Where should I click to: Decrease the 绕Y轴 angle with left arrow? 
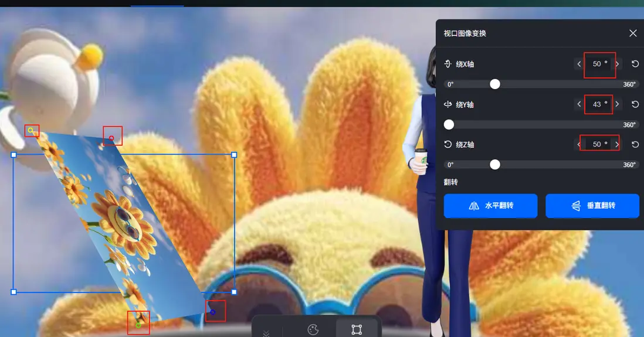[x=579, y=104]
